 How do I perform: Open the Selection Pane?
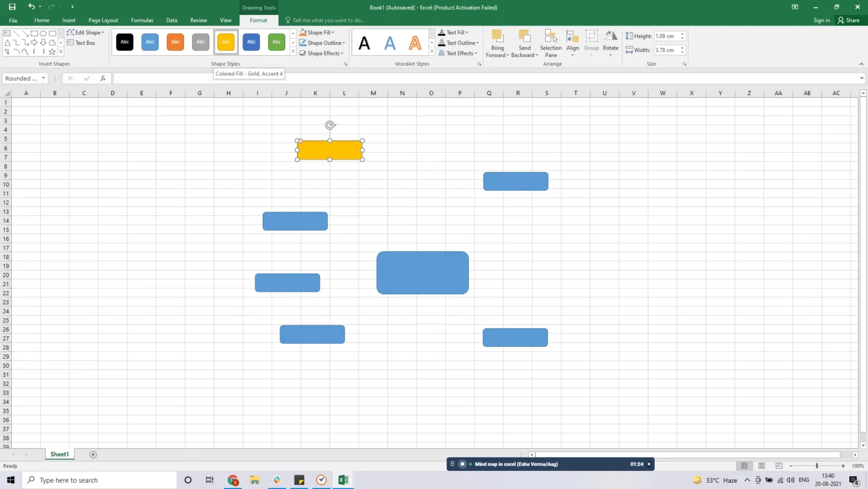pyautogui.click(x=551, y=43)
